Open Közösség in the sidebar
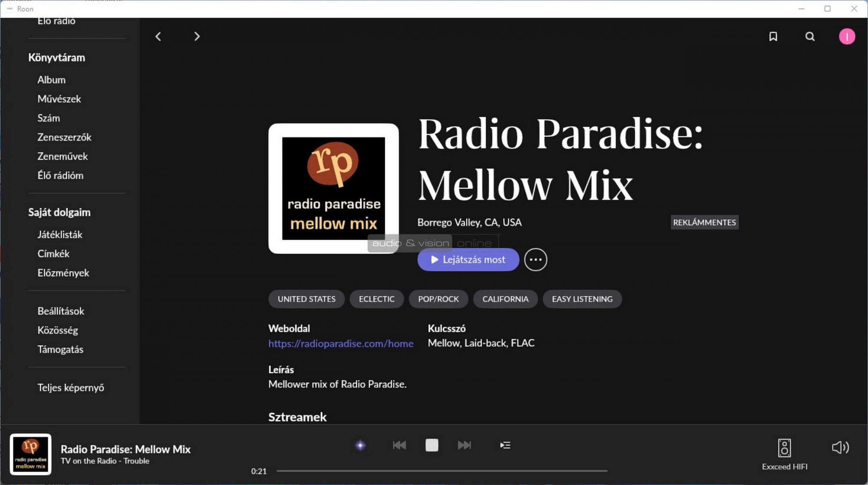Screen dimensions: 868x485 (58, 330)
